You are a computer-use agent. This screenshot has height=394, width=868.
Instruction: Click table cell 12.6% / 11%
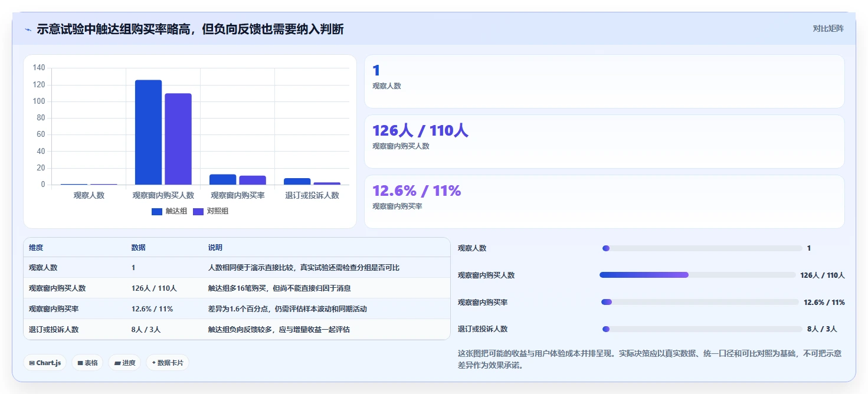click(152, 309)
